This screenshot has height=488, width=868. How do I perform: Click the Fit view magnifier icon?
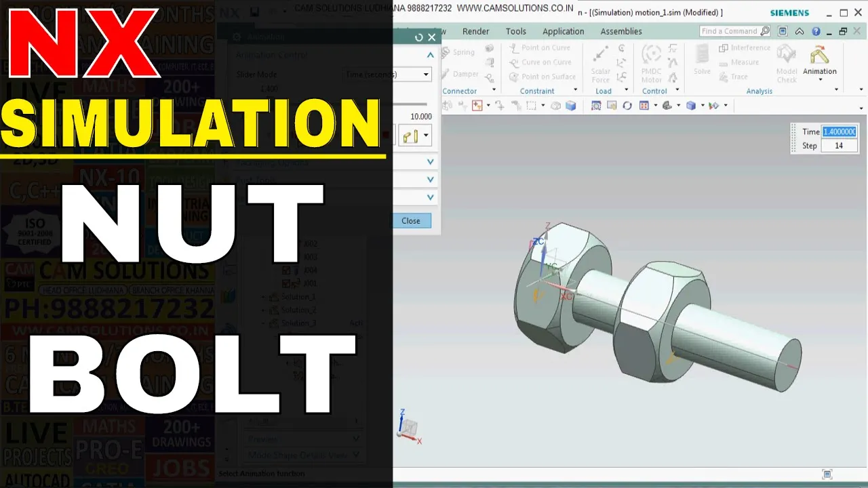596,106
